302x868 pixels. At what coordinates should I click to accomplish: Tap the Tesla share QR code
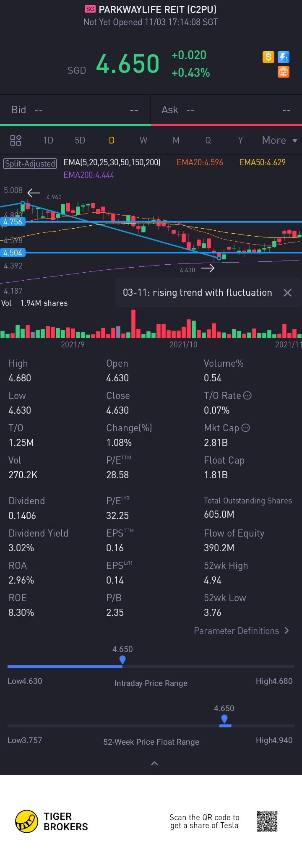click(x=267, y=821)
